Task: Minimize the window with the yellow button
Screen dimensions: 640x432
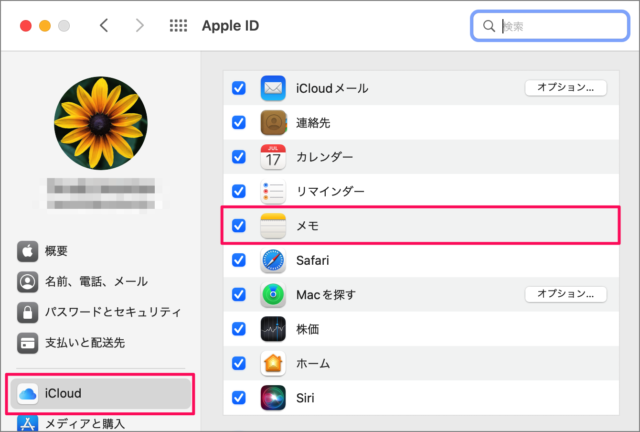Action: coord(45,26)
